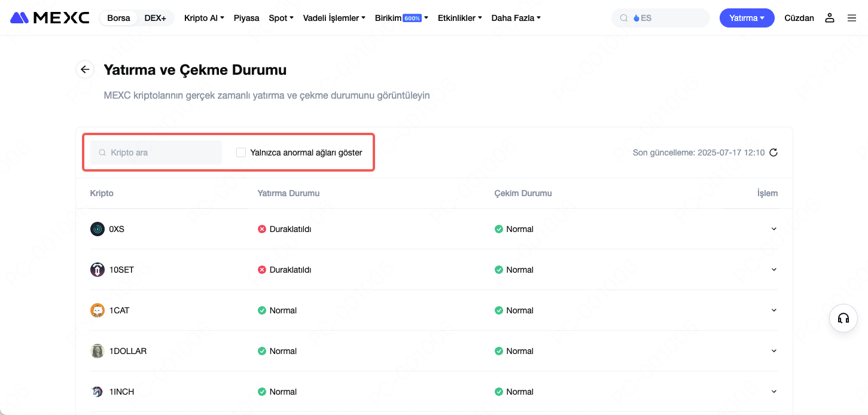Click the 'İşlem' column header
The width and height of the screenshot is (868, 415).
tap(768, 193)
